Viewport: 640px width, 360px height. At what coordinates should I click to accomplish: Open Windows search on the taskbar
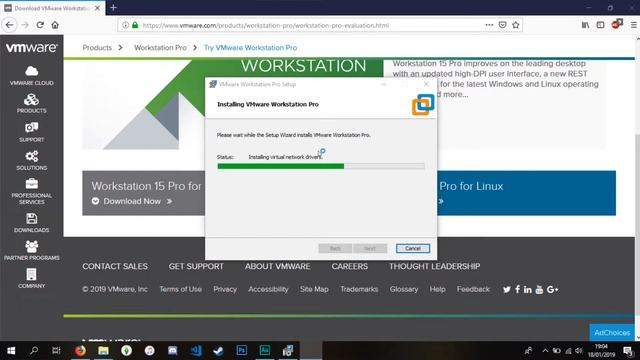(34, 351)
